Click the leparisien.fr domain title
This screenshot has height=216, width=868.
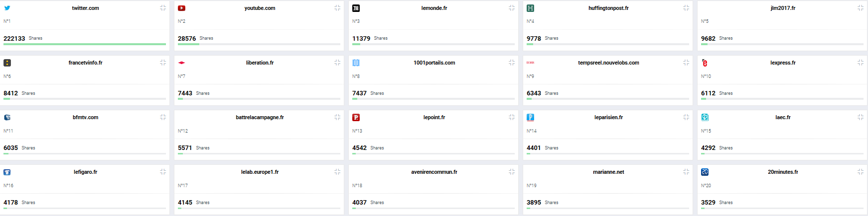pyautogui.click(x=609, y=117)
